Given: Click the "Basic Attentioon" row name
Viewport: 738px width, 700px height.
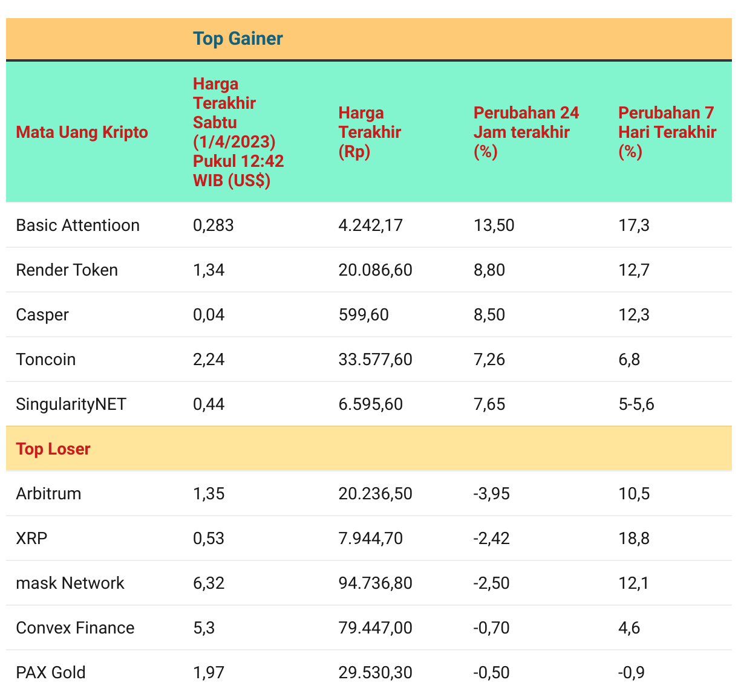Looking at the screenshot, I should tap(77, 225).
